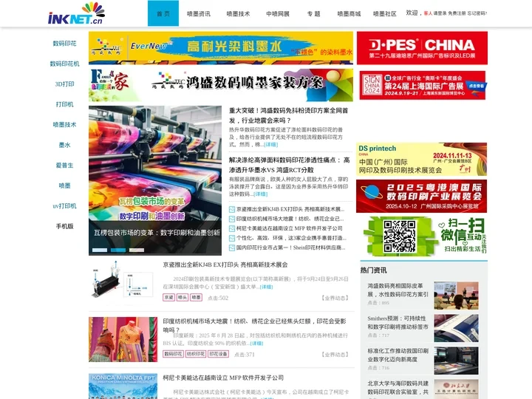Image resolution: width=532 pixels, height=399 pixels.
Task: Select 喷墨技术 in left sidebar
Action: [x=64, y=125]
